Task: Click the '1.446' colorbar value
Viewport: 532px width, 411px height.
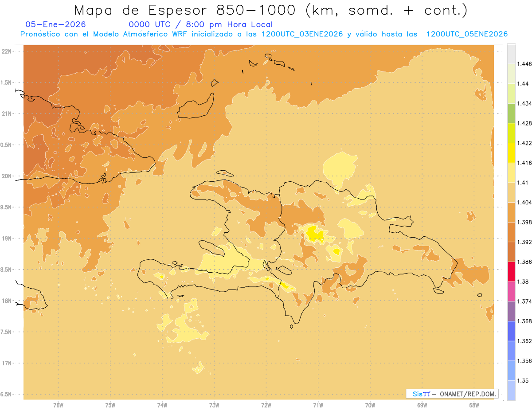Action: click(x=524, y=64)
